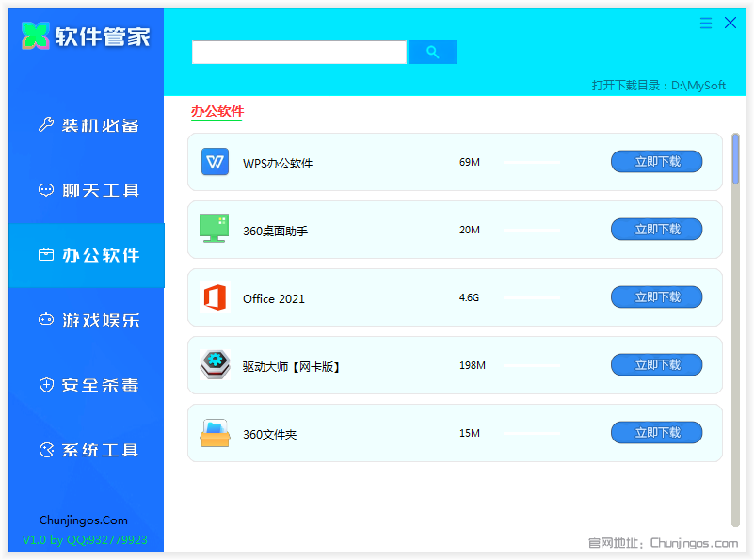Open the 装机必备 category
This screenshot has width=754, height=560.
tap(87, 125)
